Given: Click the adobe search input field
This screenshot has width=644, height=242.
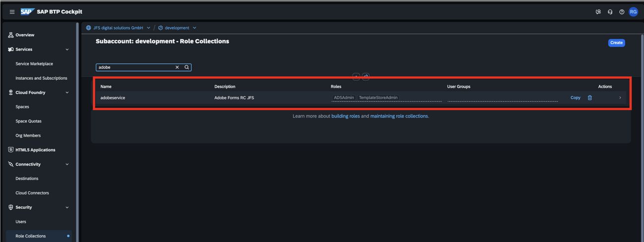Looking at the screenshot, I should pyautogui.click(x=135, y=67).
